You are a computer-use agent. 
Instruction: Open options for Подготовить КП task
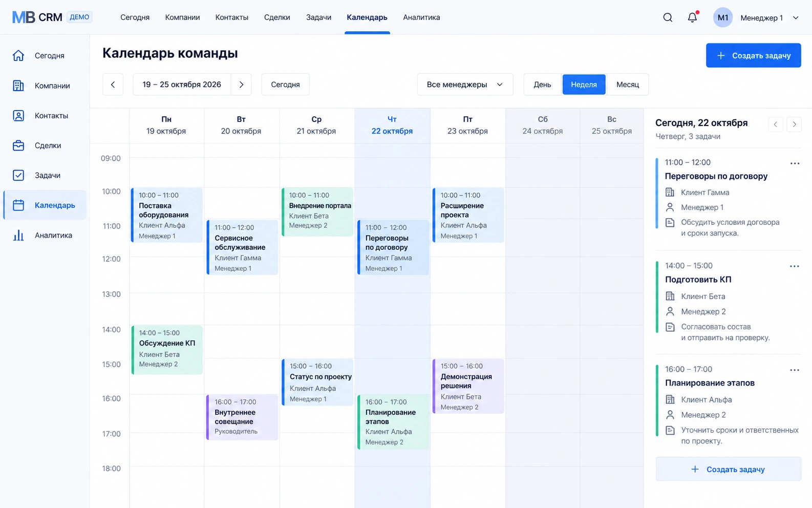[x=795, y=266]
